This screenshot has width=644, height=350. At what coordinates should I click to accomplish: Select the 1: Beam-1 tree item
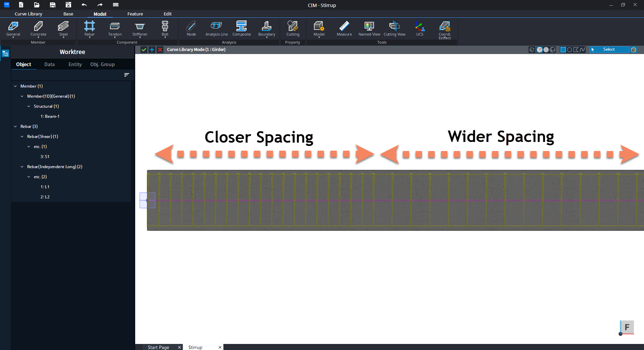pos(50,116)
